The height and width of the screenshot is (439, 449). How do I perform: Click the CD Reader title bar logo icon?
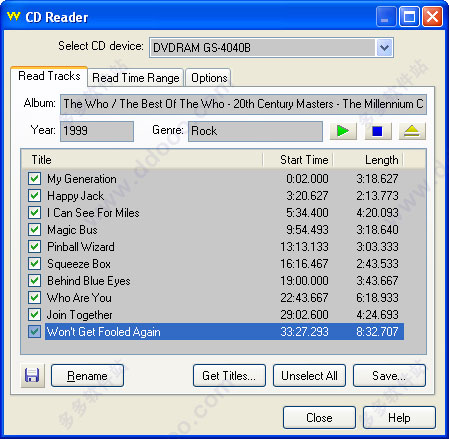[x=14, y=16]
